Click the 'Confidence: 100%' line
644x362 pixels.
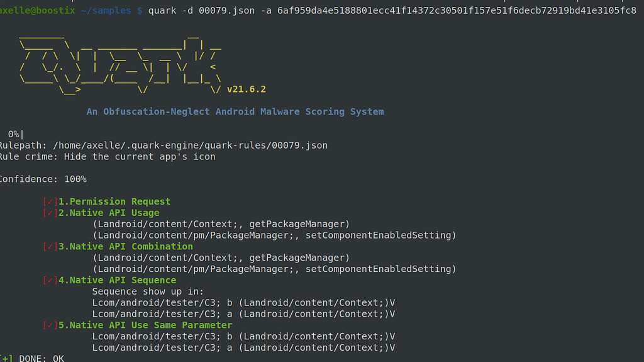43,179
